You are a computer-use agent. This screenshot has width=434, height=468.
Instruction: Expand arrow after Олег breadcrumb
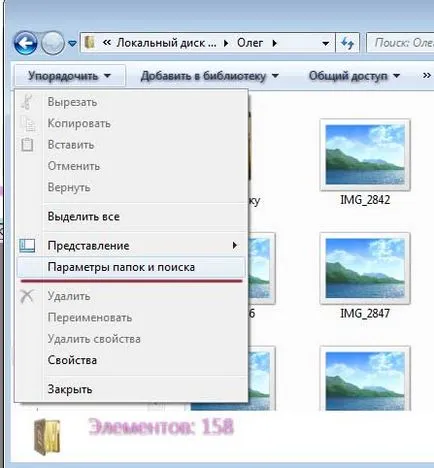coord(274,43)
